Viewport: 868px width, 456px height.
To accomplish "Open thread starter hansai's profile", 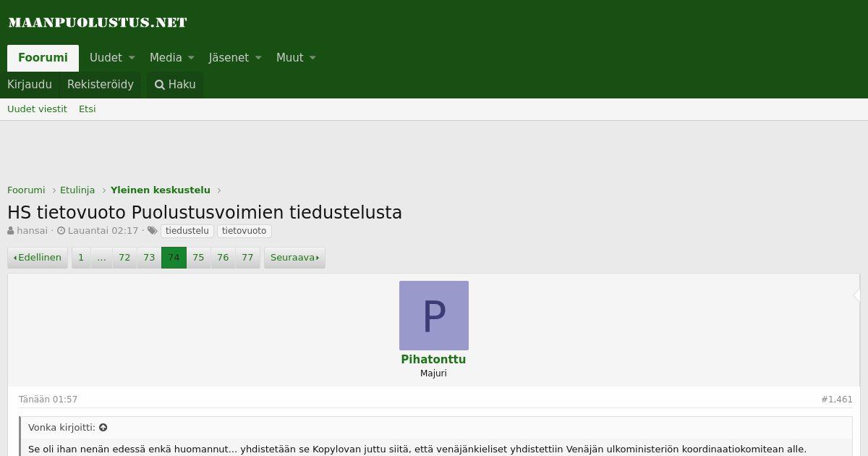I will [32, 231].
